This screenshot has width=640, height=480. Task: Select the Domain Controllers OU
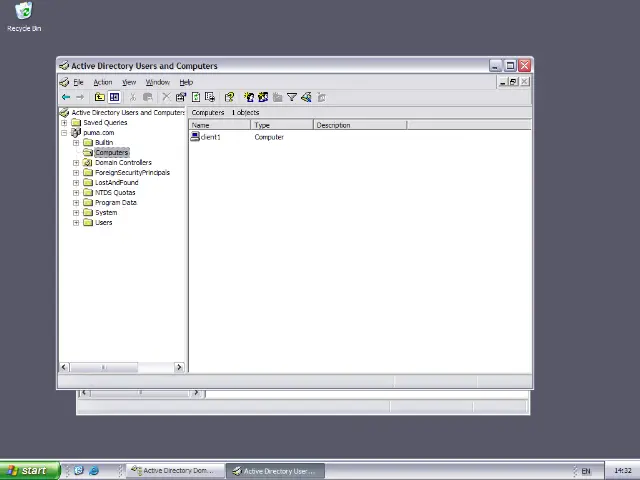[123, 162]
